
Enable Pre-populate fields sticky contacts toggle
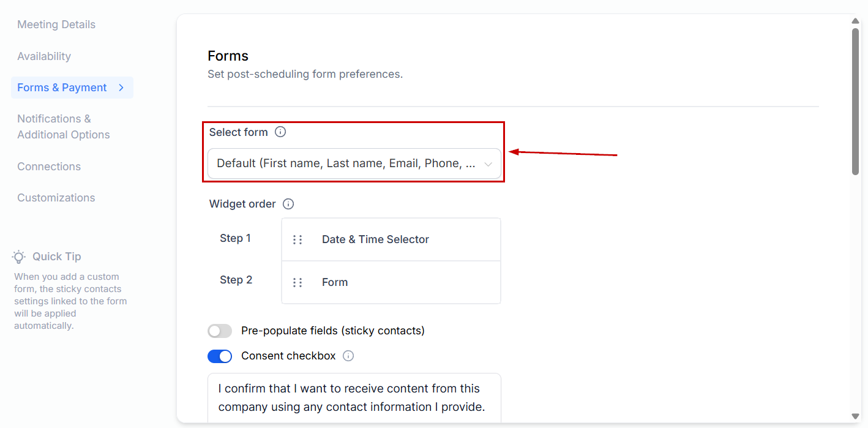click(220, 331)
